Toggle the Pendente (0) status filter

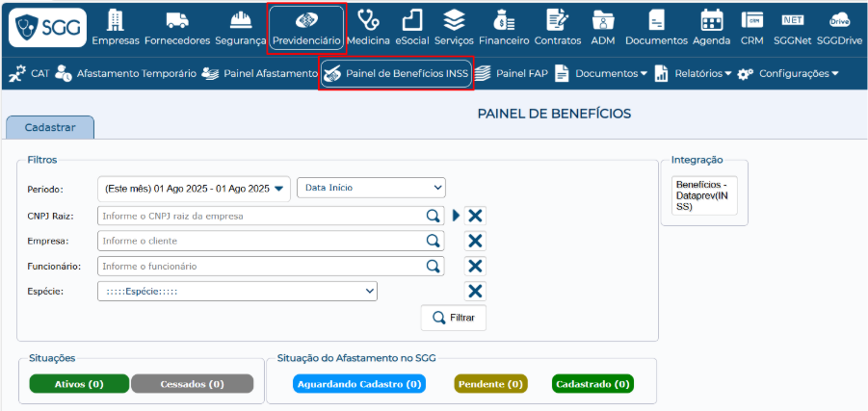(x=492, y=384)
